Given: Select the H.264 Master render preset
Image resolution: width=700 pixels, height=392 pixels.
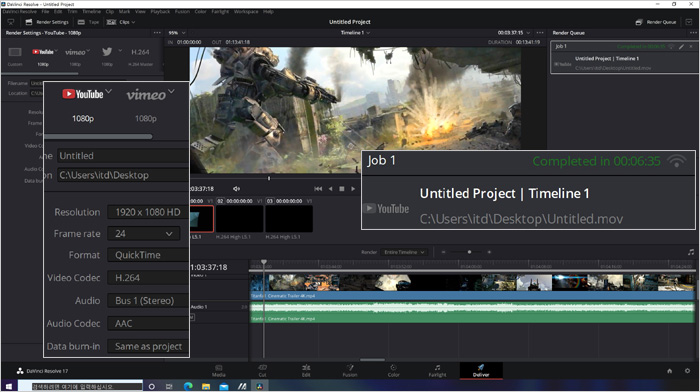Looking at the screenshot, I should [x=140, y=56].
